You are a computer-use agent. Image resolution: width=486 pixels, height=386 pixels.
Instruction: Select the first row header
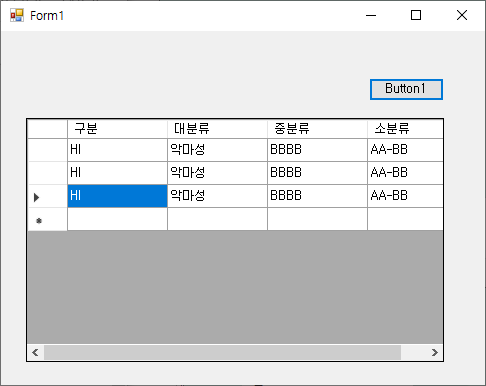(47, 150)
